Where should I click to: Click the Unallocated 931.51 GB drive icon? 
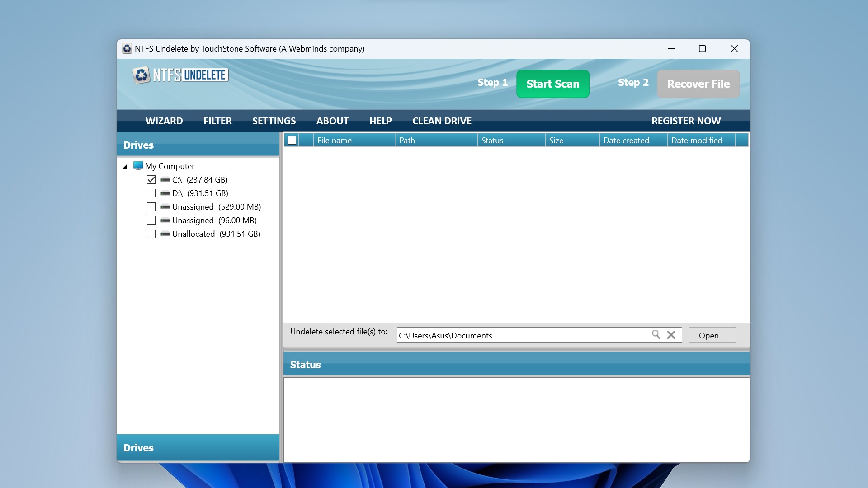[x=165, y=234]
